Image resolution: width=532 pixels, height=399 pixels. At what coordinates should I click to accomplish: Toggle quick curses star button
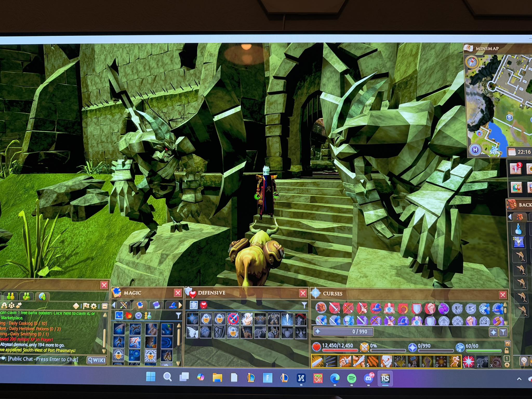tap(493, 332)
